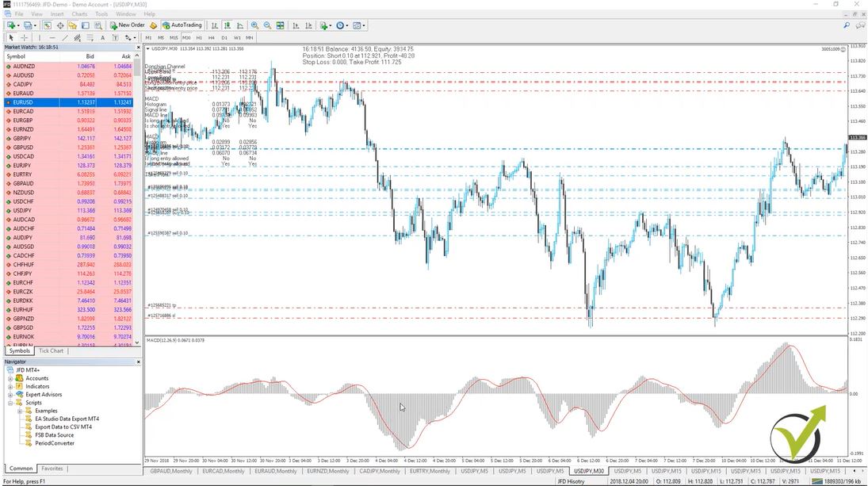Viewport: 868px width, 486px height.
Task: Open the Charts menu
Action: click(79, 13)
